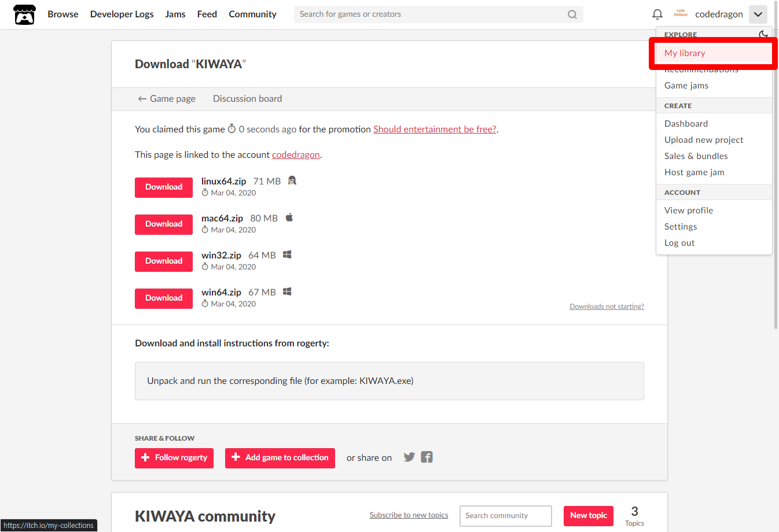Share on Facebook icon
This screenshot has height=532, width=779.
tap(427, 457)
